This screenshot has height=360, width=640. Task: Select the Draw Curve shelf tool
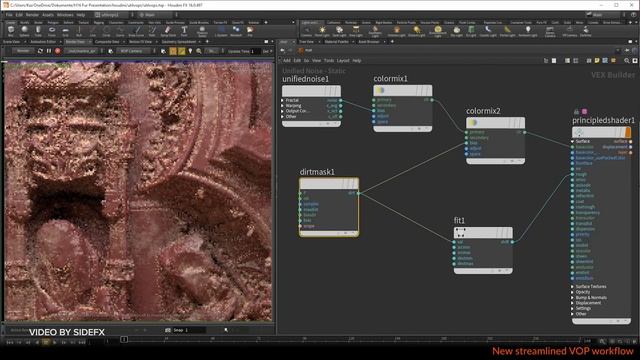point(136,31)
